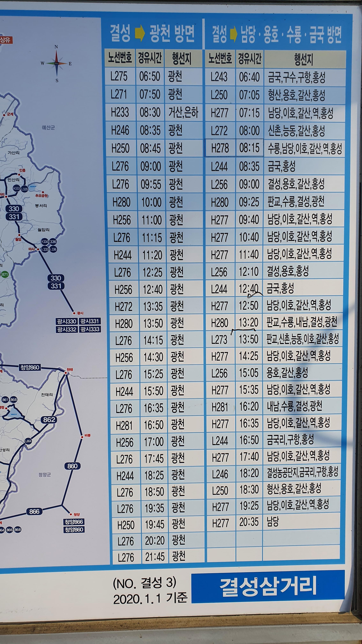This screenshot has height=644, width=362.
Task: Click the 21:45 last departure time
Action: 155,557
